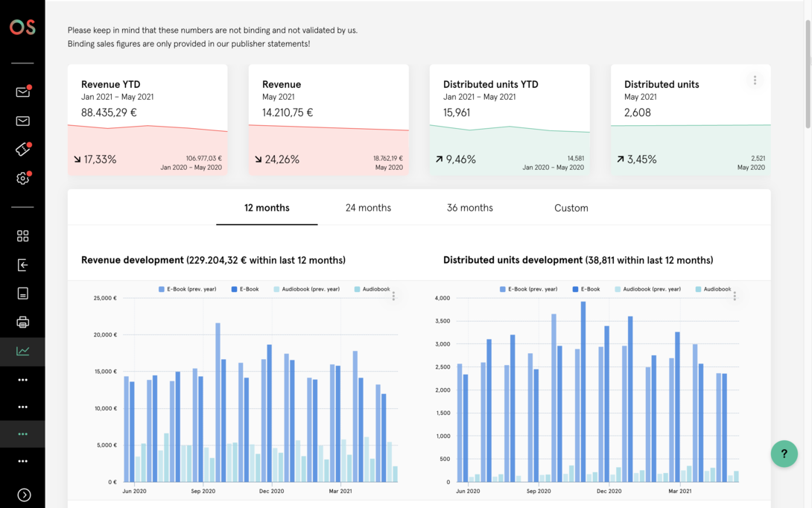
Task: Click the OS logo in the sidebar
Action: [x=22, y=27]
